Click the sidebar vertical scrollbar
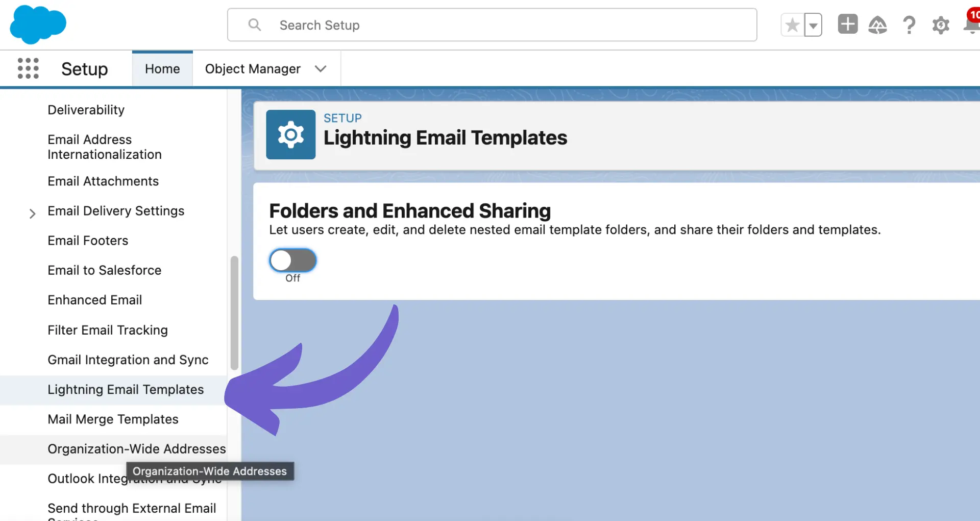This screenshot has height=521, width=980. [x=234, y=313]
